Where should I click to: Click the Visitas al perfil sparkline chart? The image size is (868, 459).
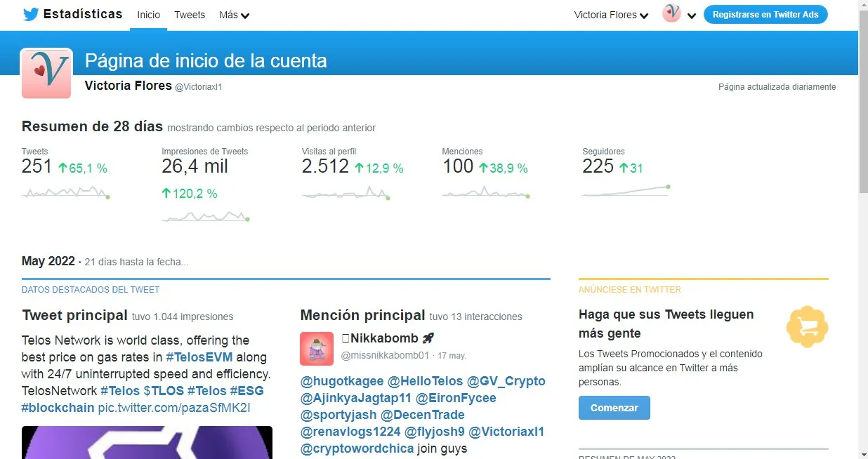click(346, 193)
